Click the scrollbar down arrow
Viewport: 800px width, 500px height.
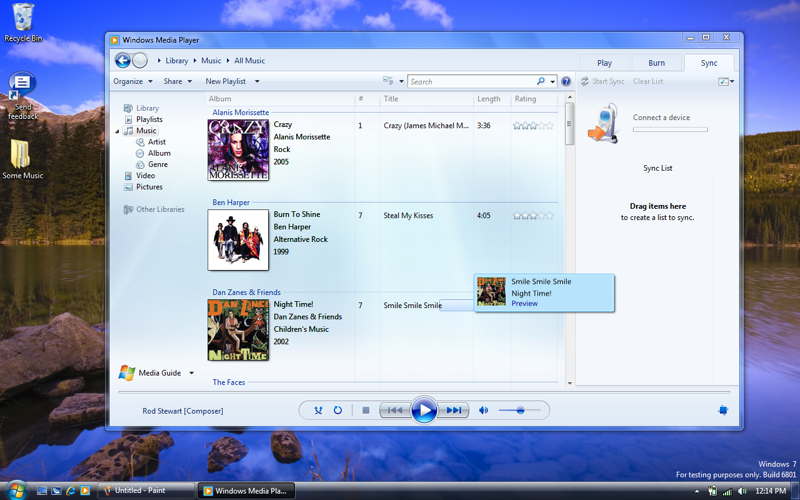pyautogui.click(x=570, y=383)
